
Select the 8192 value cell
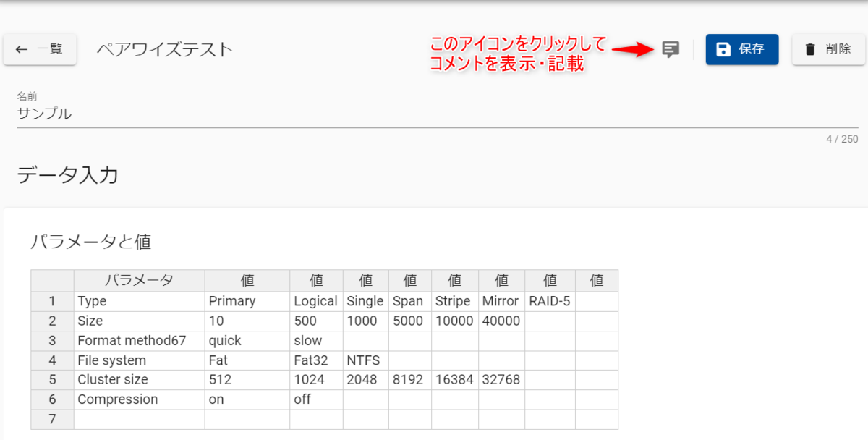coord(410,380)
